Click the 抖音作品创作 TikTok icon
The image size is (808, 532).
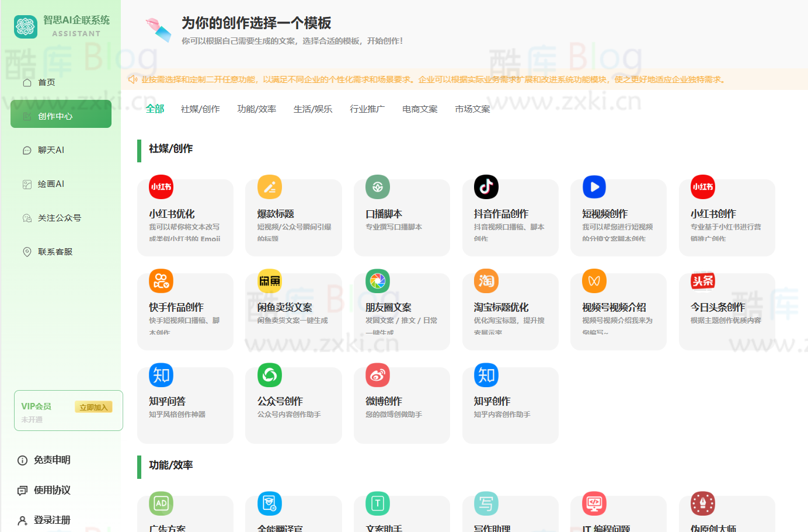486,187
